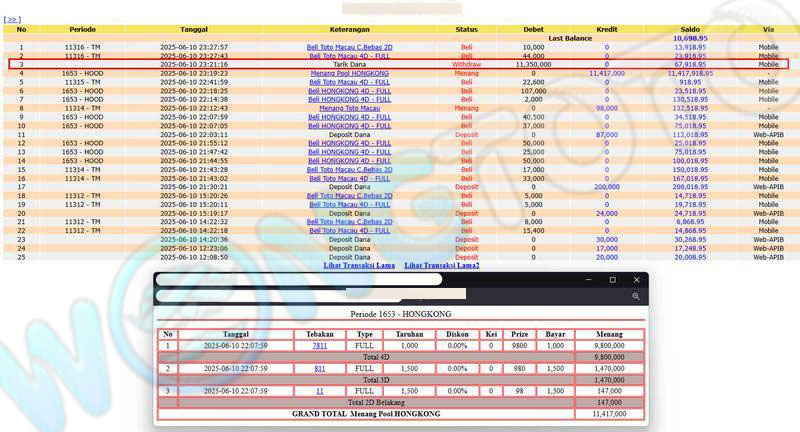800x432 pixels.
Task: Open the Menang Toto Macau link
Action: 349,108
